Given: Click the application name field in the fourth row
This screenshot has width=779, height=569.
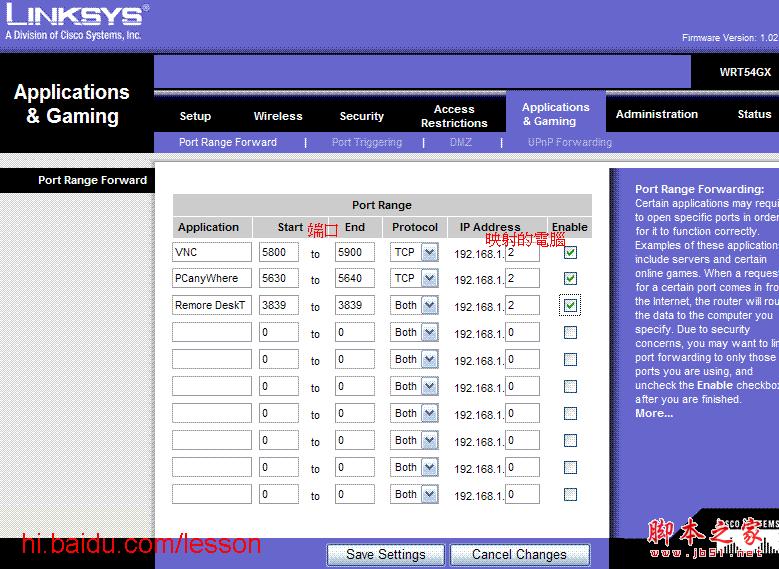Looking at the screenshot, I should coord(212,332).
